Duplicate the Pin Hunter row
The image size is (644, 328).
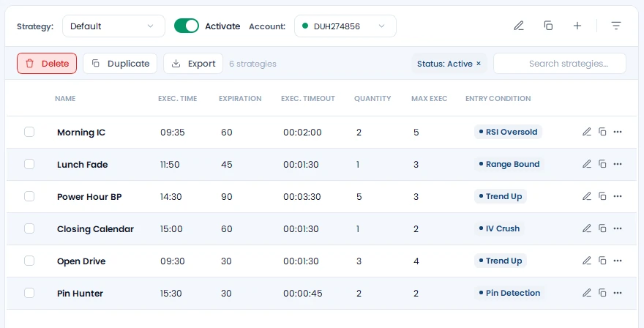(602, 293)
